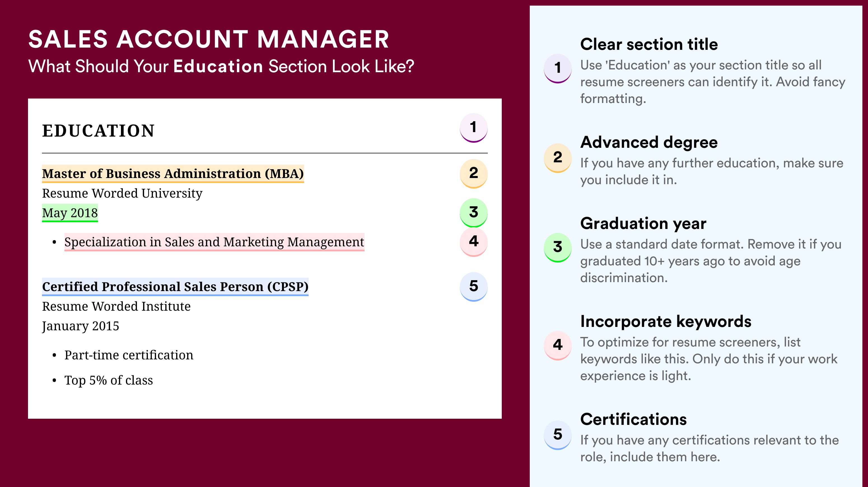The width and height of the screenshot is (868, 487).
Task: Click the green highlighted May 2018 date
Action: pos(70,213)
